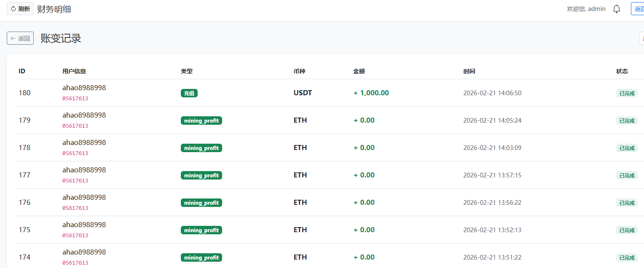The width and height of the screenshot is (644, 268).
Task: Click the ID column header
Action: pyautogui.click(x=22, y=71)
